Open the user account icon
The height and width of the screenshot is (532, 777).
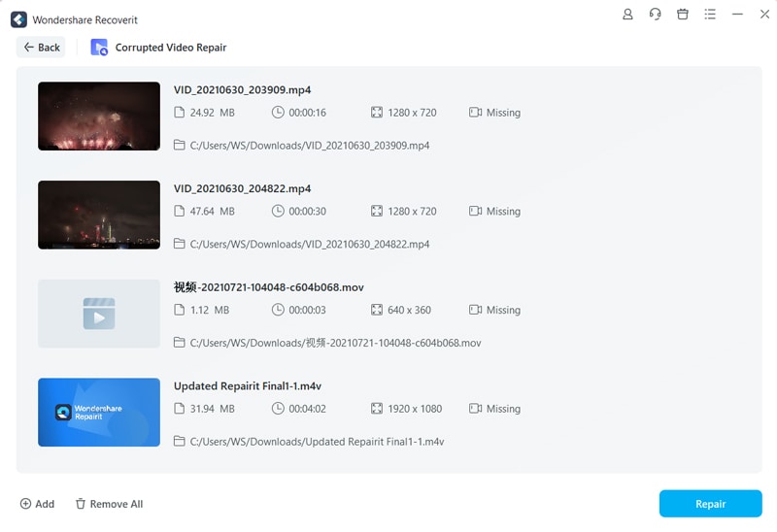point(627,15)
